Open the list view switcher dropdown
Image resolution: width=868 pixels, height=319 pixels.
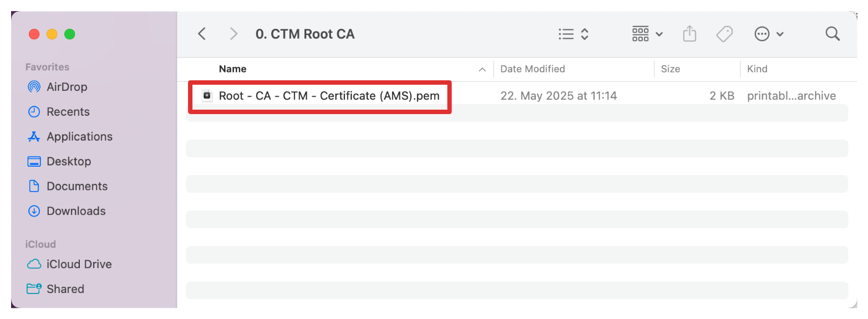pyautogui.click(x=573, y=34)
